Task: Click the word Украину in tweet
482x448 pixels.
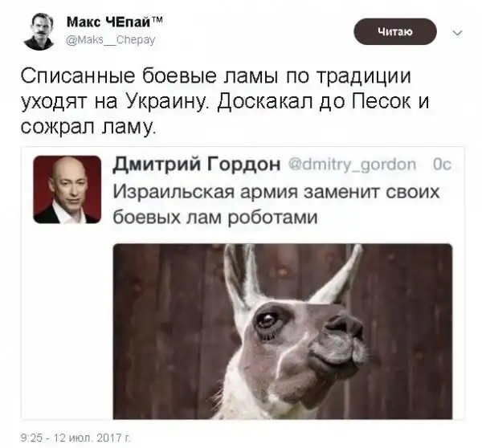Action: 165,101
